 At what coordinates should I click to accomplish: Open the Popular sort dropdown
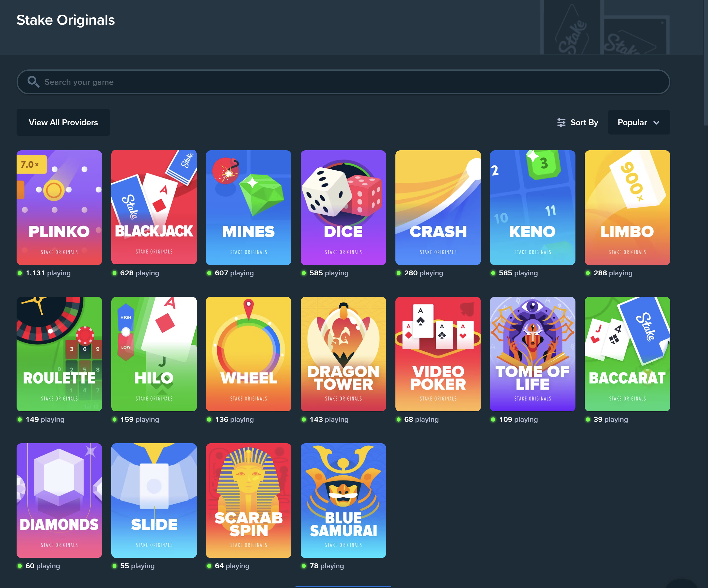tap(639, 122)
